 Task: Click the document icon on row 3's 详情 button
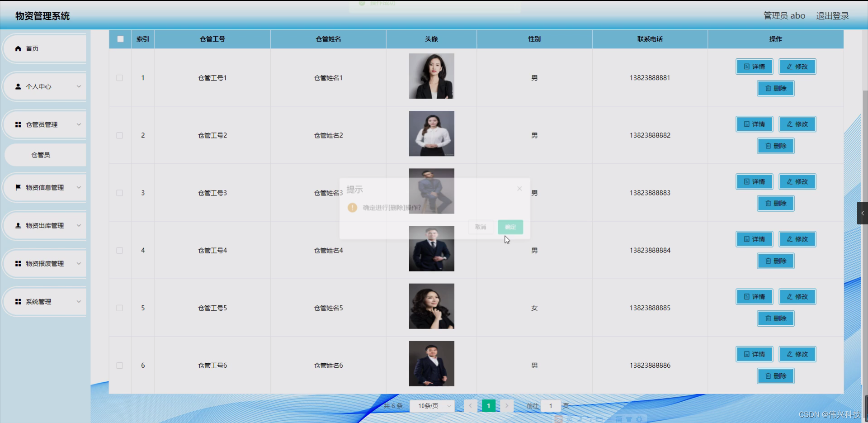point(746,181)
